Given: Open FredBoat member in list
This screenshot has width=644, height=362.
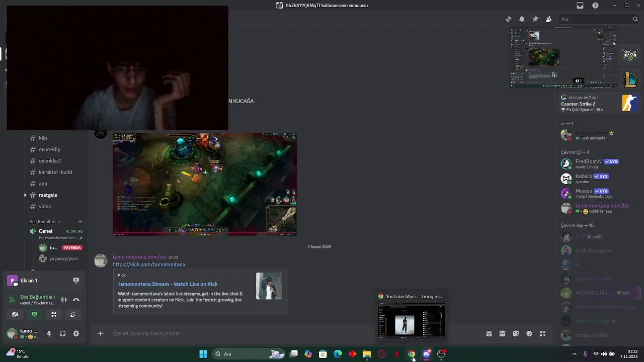Looking at the screenshot, I should 599,164.
